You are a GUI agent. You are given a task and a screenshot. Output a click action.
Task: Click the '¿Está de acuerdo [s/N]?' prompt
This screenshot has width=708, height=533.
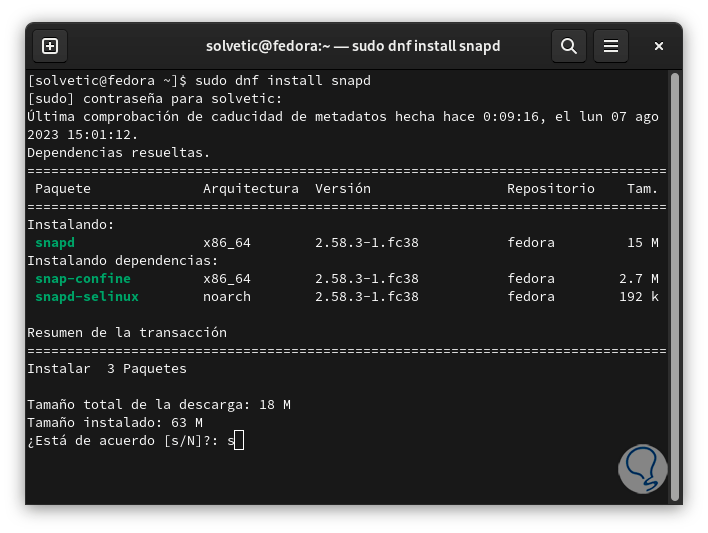(123, 441)
